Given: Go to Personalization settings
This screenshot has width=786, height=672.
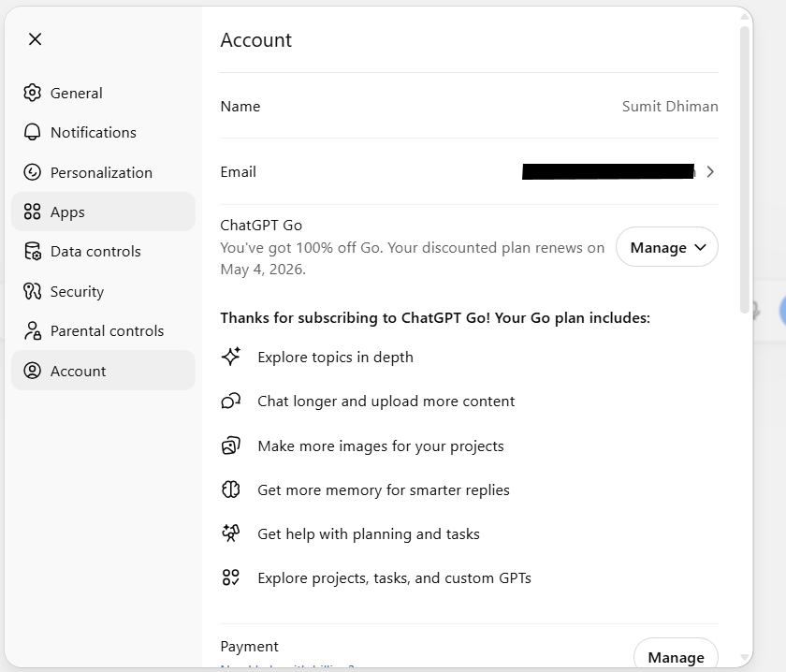Looking at the screenshot, I should [x=103, y=172].
